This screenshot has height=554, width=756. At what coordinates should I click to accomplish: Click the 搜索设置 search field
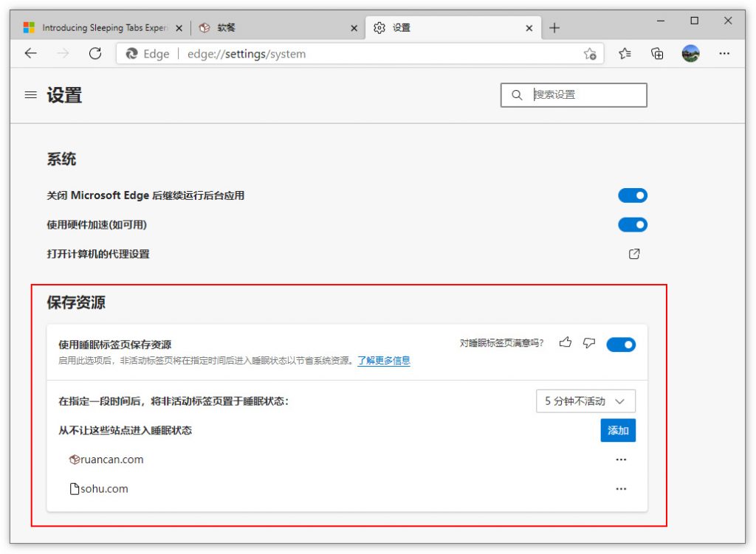point(583,95)
